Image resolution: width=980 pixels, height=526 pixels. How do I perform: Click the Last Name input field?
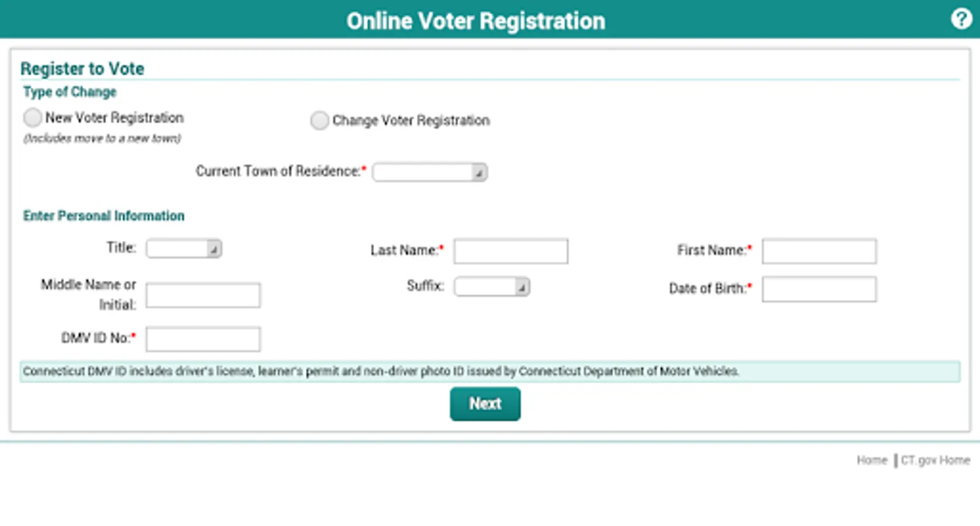click(x=510, y=251)
